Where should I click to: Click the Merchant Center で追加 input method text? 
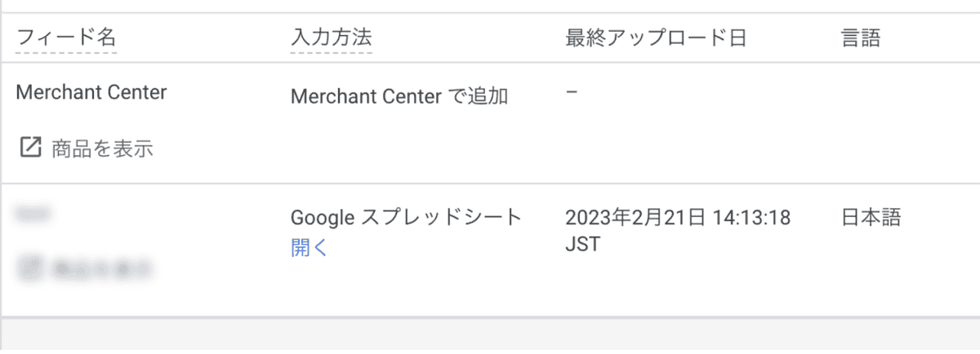pyautogui.click(x=399, y=96)
